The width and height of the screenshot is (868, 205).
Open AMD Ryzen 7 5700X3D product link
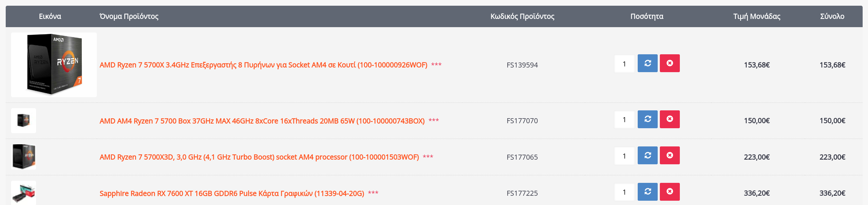259,157
